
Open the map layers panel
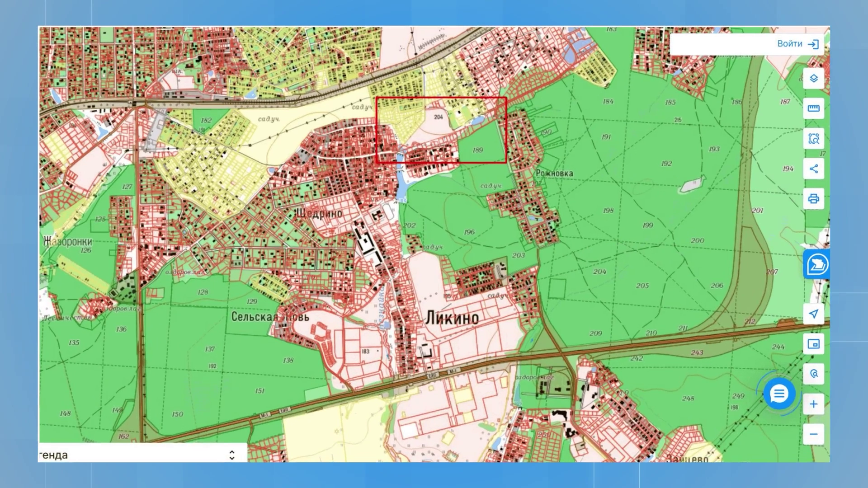813,78
